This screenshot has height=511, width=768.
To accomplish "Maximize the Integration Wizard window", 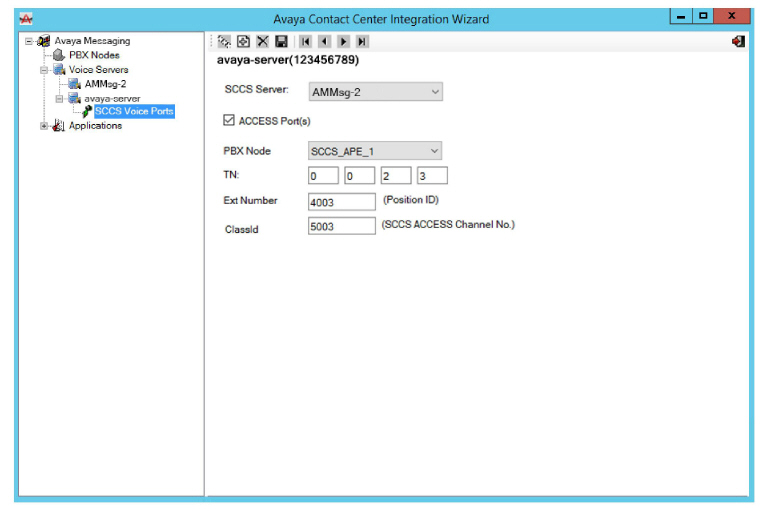I will pos(703,16).
